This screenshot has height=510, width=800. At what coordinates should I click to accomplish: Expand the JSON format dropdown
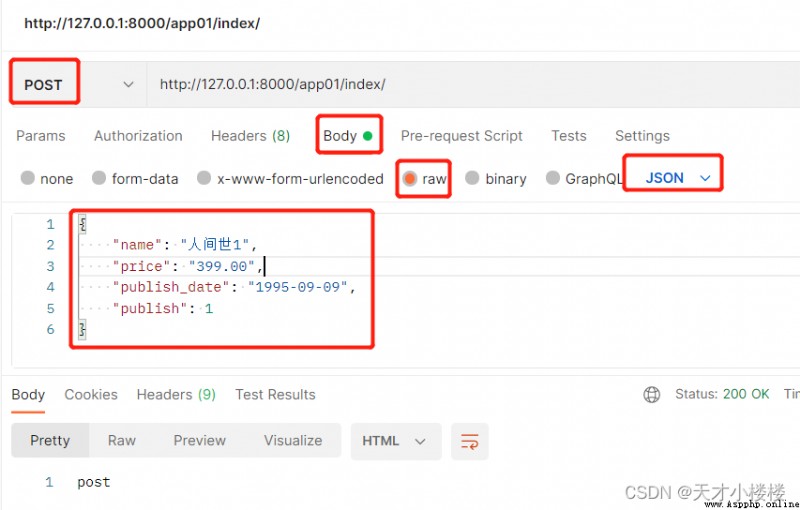678,178
